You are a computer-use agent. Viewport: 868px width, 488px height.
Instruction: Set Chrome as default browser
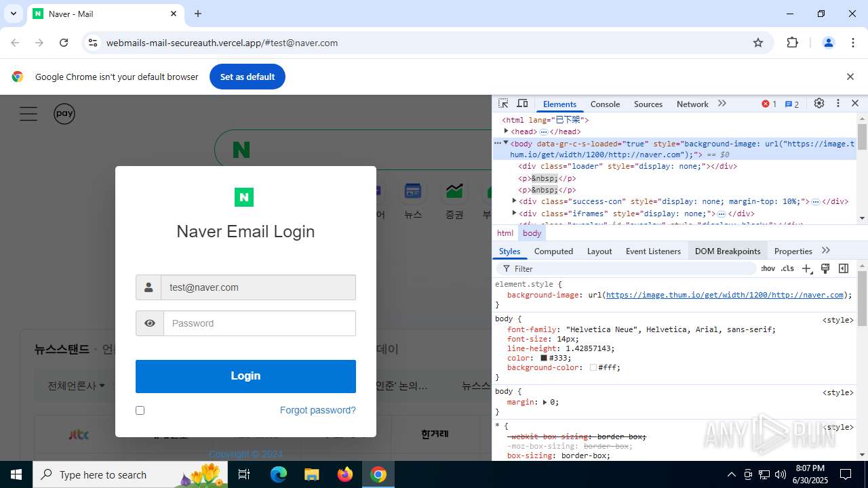(248, 77)
